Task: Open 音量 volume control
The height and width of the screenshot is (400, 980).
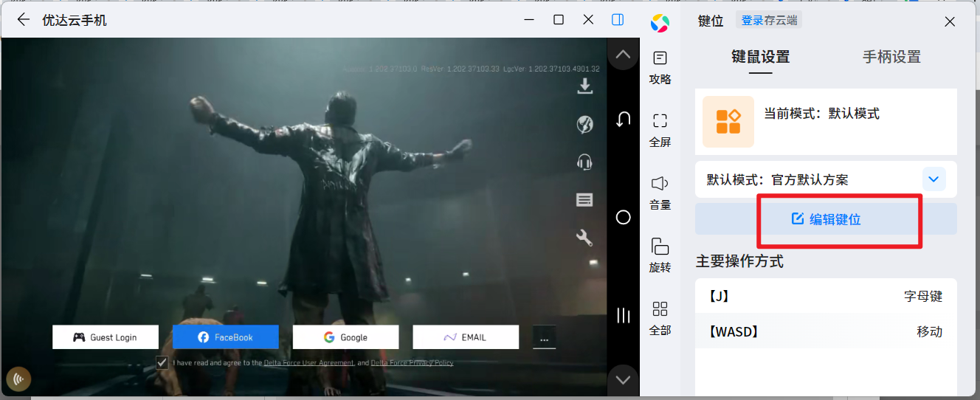Action: (660, 192)
